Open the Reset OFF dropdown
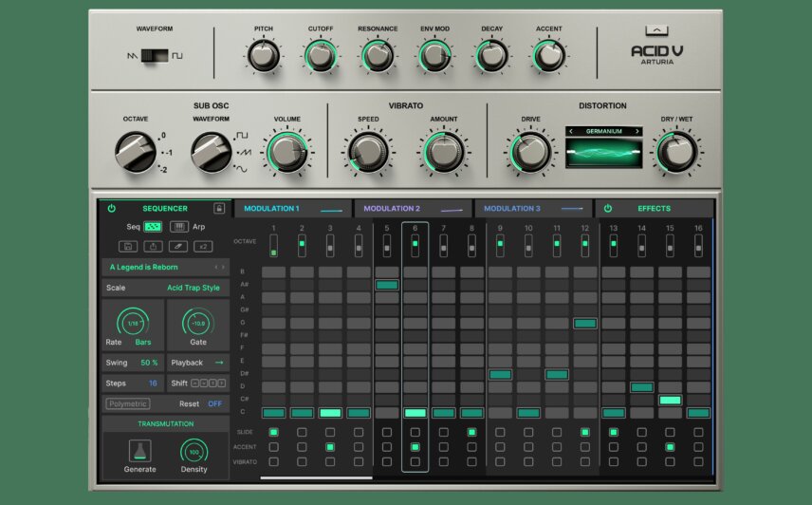Screen dimensions: 812x505 [215, 404]
